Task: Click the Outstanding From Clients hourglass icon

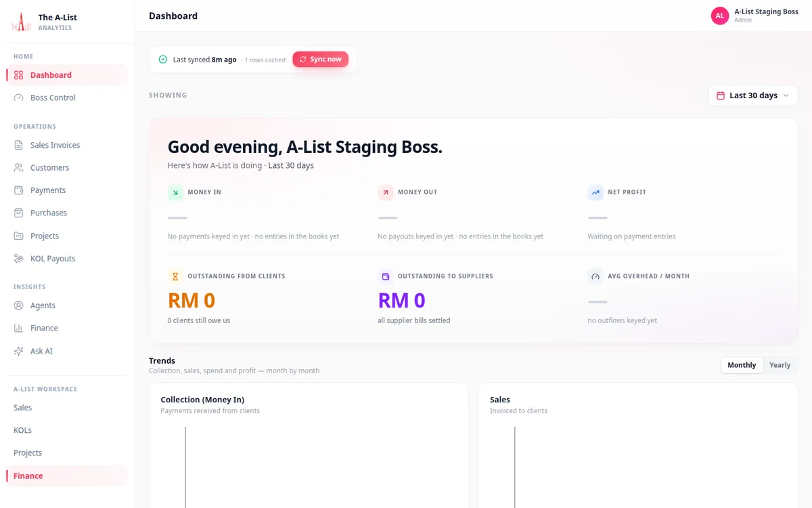Action: [175, 276]
